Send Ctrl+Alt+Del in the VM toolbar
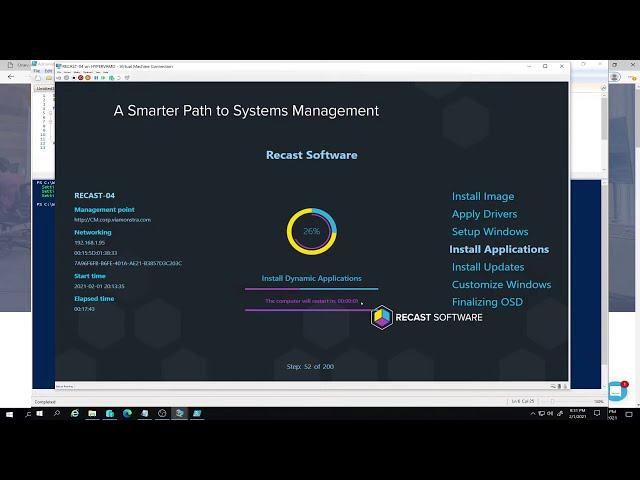The width and height of the screenshot is (640, 480). click(59, 77)
